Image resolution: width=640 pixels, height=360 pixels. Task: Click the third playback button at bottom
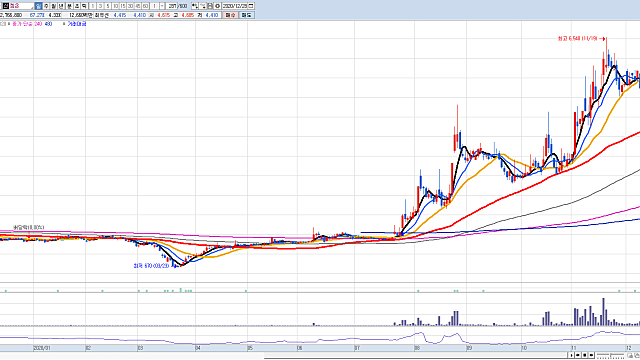point(584,355)
